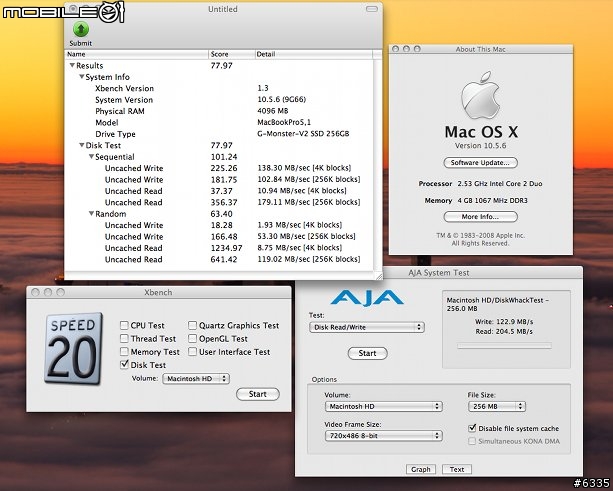Click the Software Update button
Viewport: 613px width, 491px height.
tap(480, 163)
